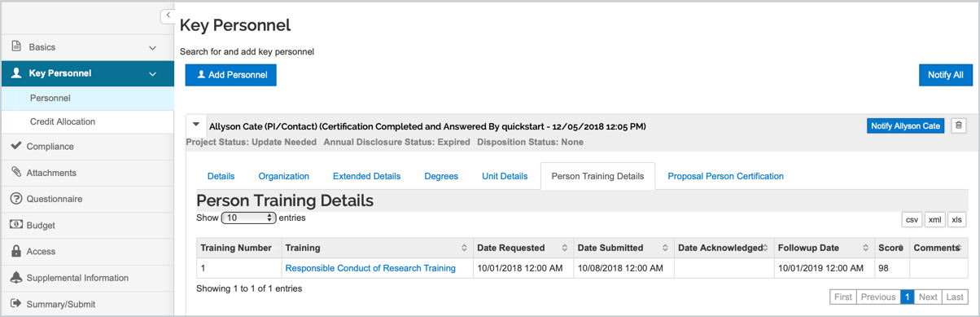Click the Project Status: Update Needed text
Screen dimensions: 980x317
(x=252, y=142)
